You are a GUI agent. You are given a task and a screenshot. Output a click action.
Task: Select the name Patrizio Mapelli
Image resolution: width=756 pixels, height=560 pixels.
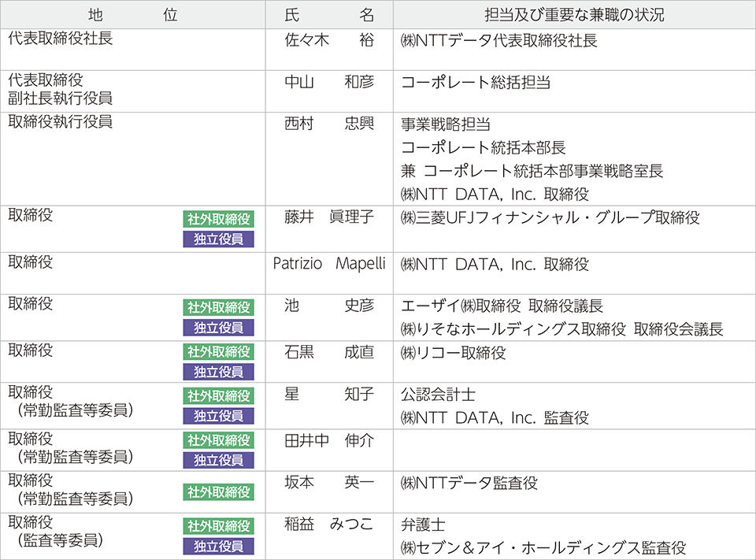coord(329,263)
